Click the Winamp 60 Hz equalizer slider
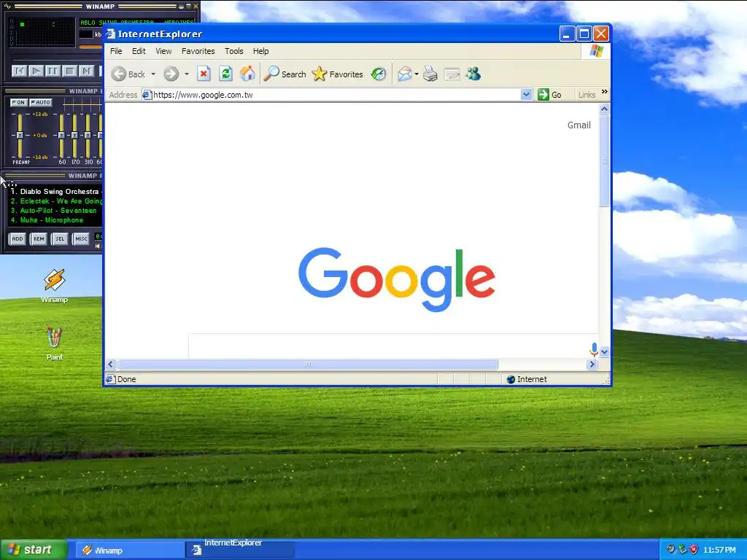This screenshot has width=747, height=560. pos(61,135)
